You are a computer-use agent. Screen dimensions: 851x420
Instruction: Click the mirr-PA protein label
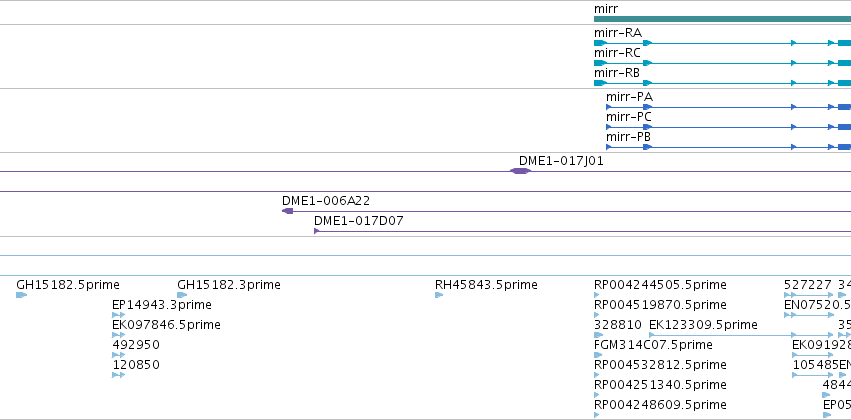630,97
